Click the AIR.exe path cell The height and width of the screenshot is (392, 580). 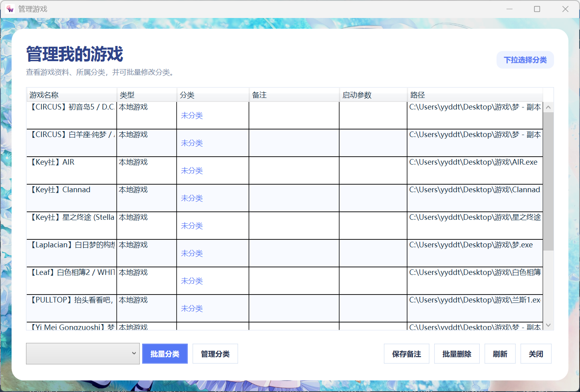click(475, 171)
